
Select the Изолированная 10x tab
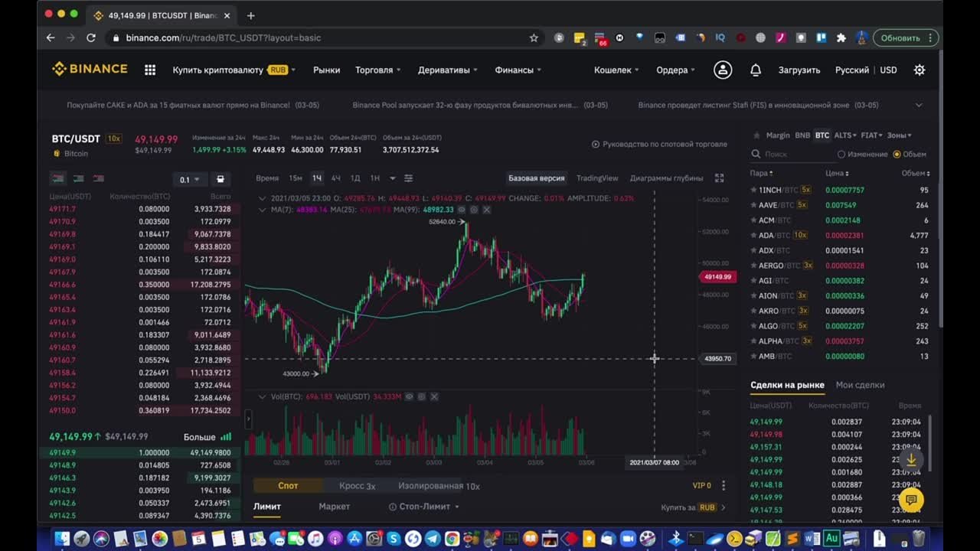click(x=439, y=485)
